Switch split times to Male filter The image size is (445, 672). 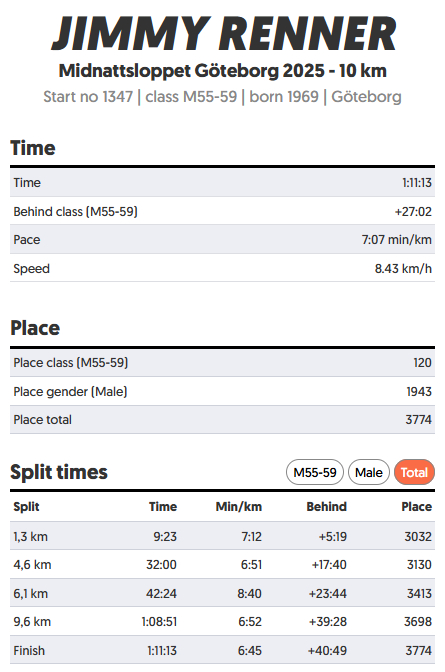coord(369,472)
